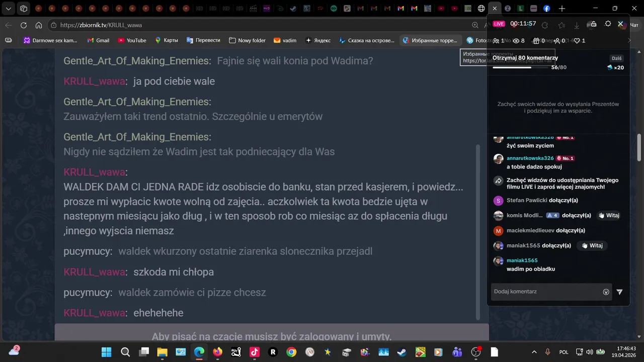Click the zoom magnifier in address bar

tap(475, 25)
